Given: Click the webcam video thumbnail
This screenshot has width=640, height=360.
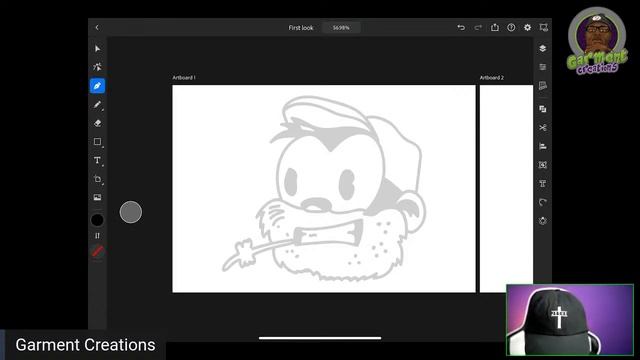Looking at the screenshot, I should 570,320.
